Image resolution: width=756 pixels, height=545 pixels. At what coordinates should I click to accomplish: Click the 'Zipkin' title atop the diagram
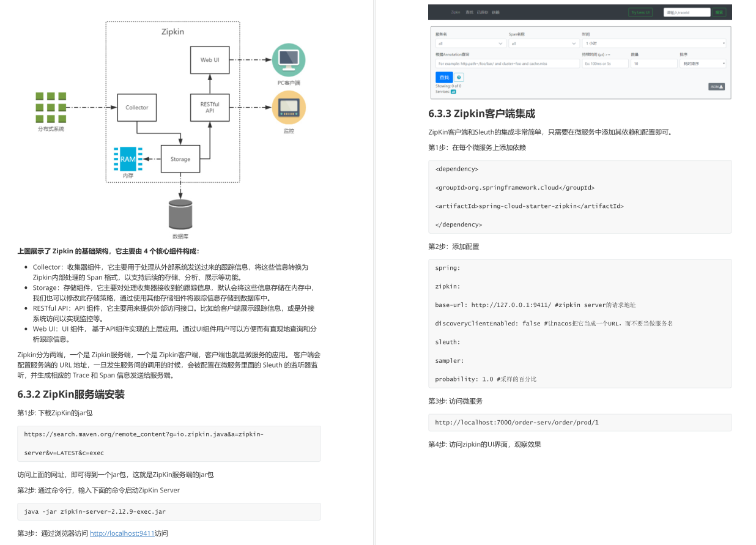pos(172,31)
